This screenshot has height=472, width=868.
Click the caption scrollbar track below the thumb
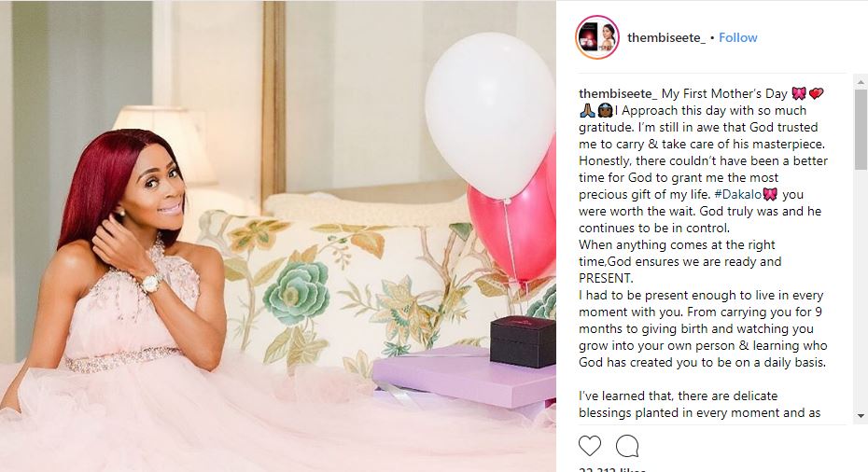point(861,289)
